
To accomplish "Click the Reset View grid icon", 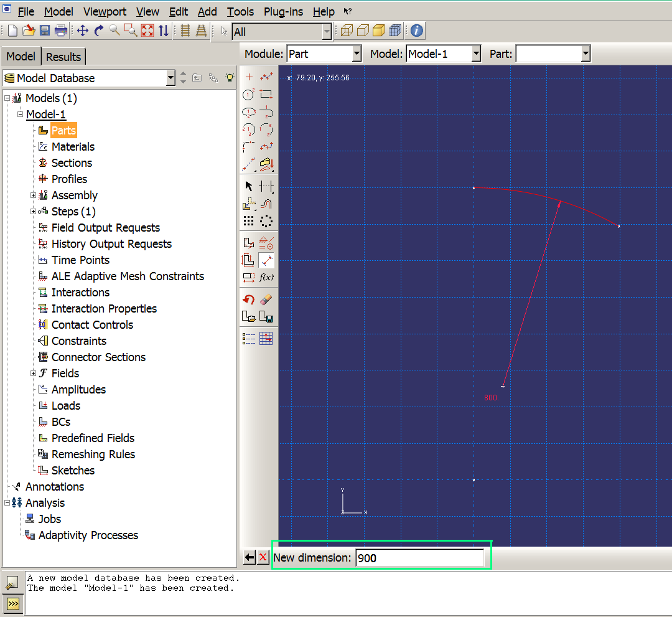I will click(266, 339).
